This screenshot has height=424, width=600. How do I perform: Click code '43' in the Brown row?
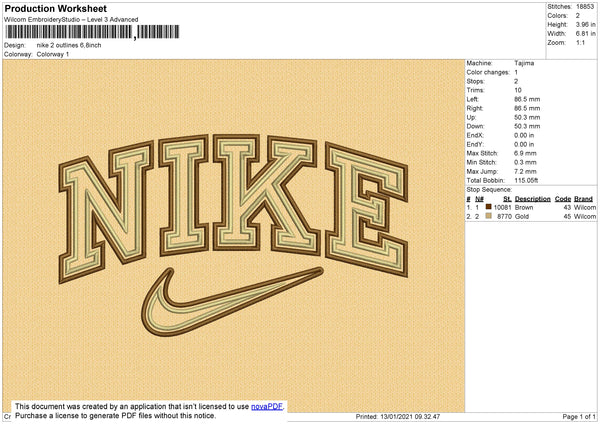pos(567,207)
